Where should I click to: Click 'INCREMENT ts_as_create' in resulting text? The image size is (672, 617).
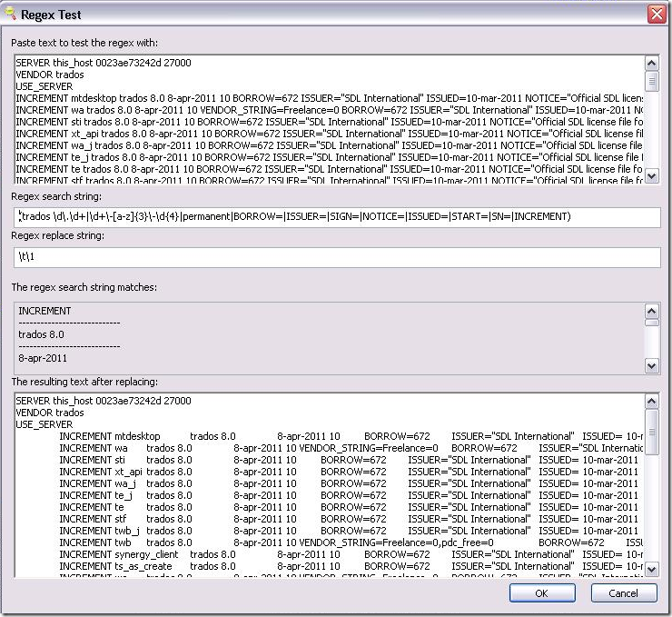tap(115, 566)
